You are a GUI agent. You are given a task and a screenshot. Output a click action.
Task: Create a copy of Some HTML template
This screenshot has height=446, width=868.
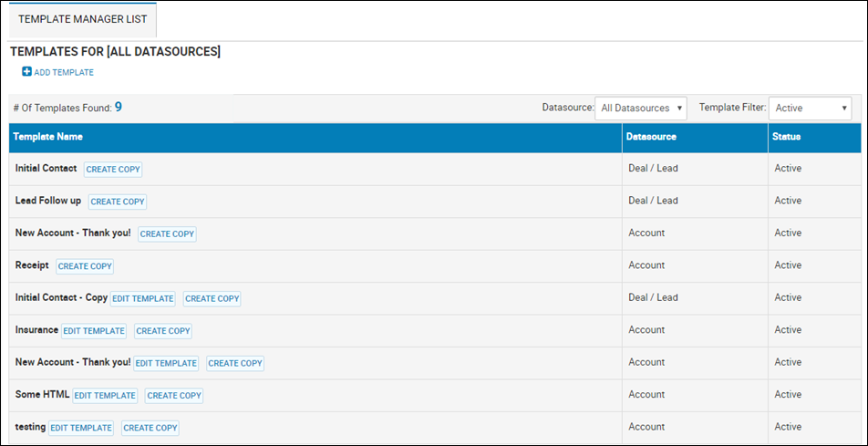point(174,396)
